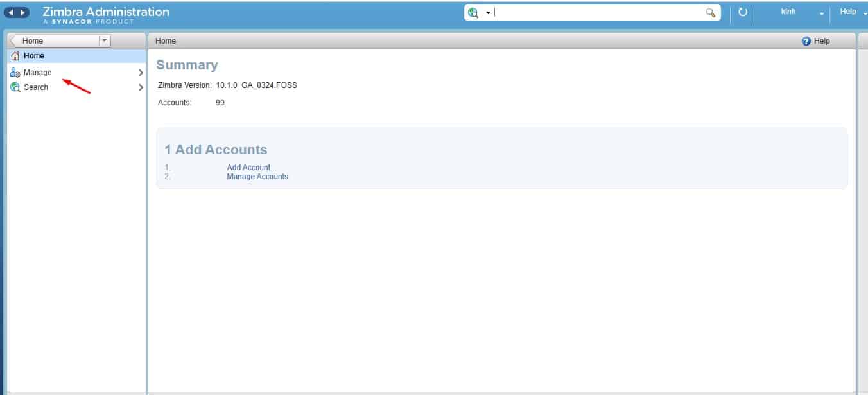868x395 pixels.
Task: Click the magnifying glass search button
Action: (711, 13)
